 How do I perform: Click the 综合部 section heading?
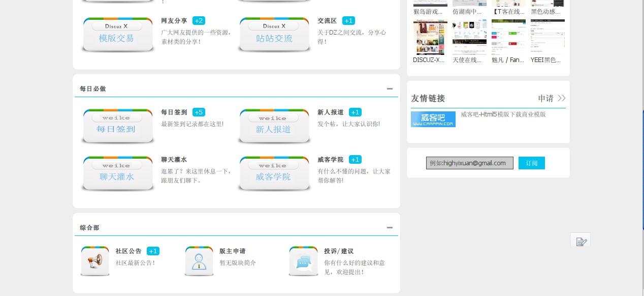(89, 228)
